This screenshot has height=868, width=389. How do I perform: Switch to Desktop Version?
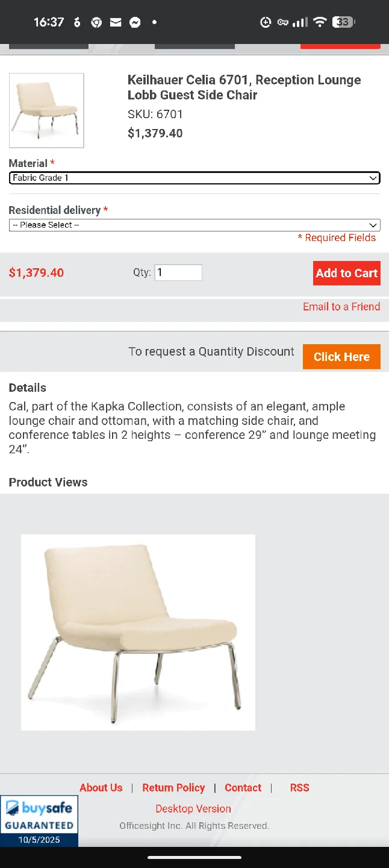[193, 808]
